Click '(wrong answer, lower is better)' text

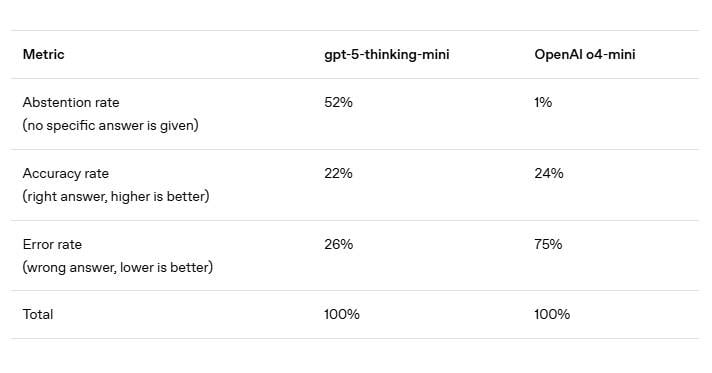pyautogui.click(x=118, y=267)
